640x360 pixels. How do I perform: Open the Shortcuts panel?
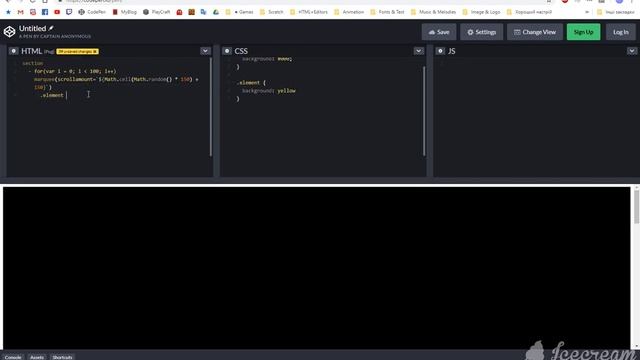[x=62, y=357]
